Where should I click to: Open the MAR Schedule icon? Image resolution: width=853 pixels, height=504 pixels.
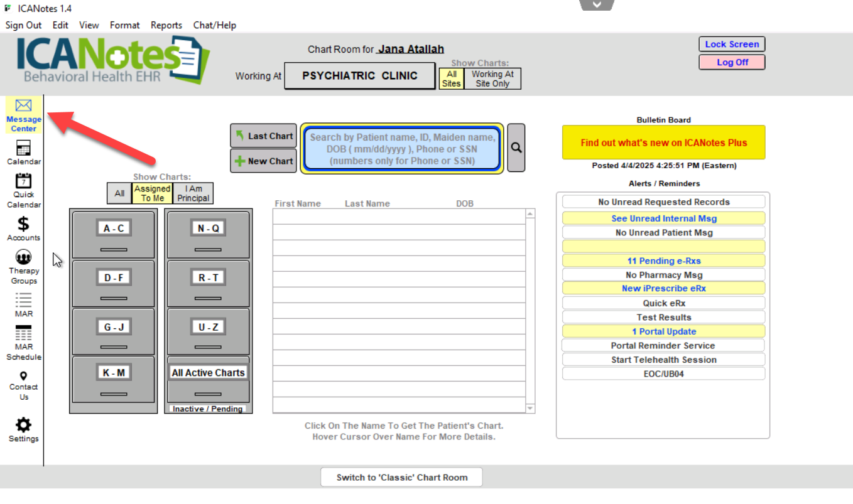[23, 334]
